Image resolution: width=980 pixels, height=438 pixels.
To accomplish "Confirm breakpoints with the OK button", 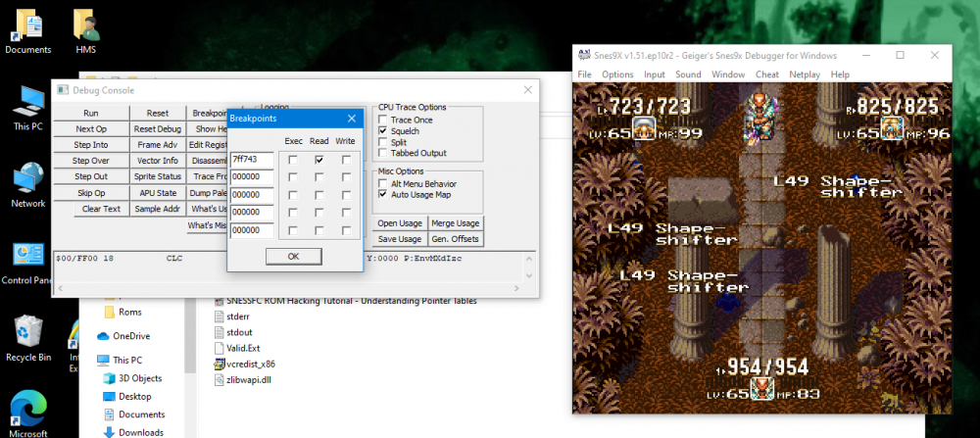I will 294,256.
